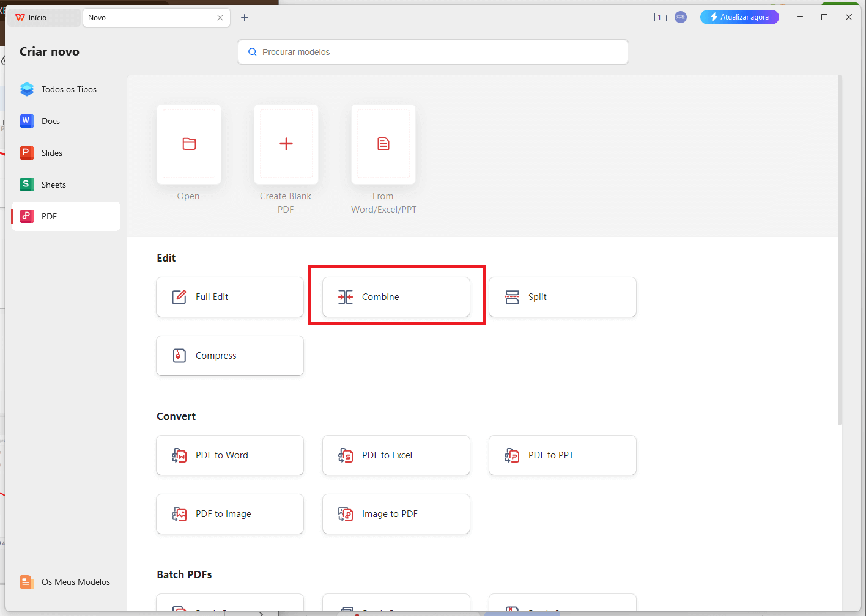
Task: Switch to the Início tab
Action: click(43, 17)
